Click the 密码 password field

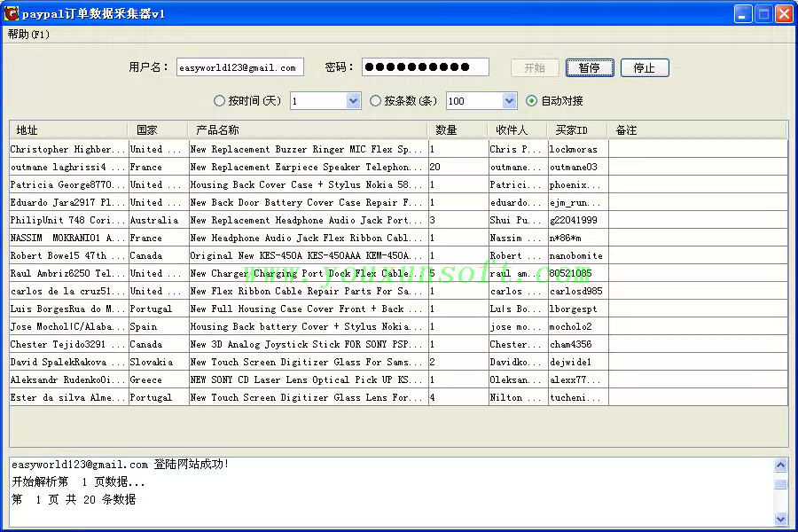coord(426,66)
